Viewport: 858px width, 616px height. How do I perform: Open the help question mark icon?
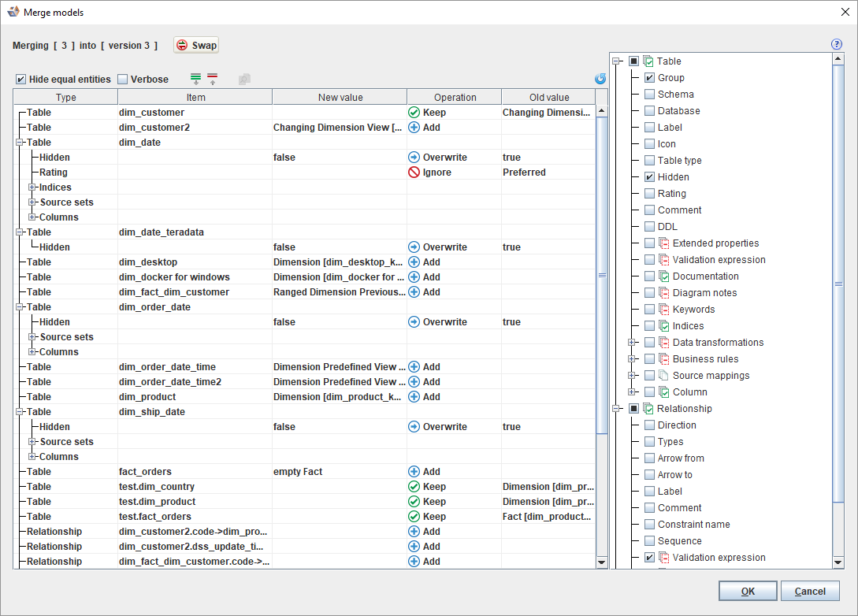tap(837, 45)
